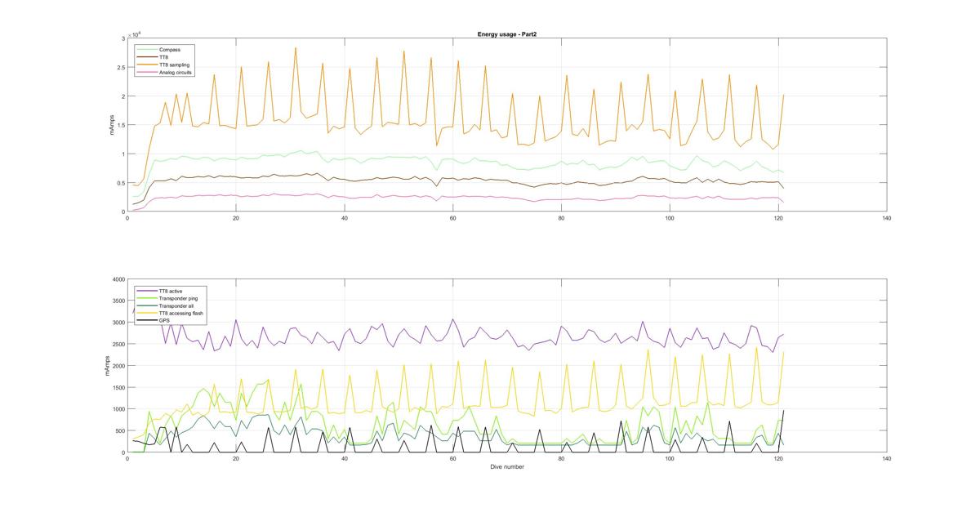Click the '3500' y-tick on lower plot
Viewport: 980px width, 508px height.
click(x=118, y=301)
